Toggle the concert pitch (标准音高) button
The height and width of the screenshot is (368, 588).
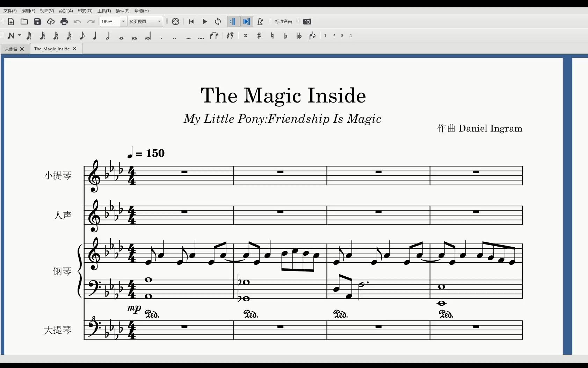click(283, 22)
